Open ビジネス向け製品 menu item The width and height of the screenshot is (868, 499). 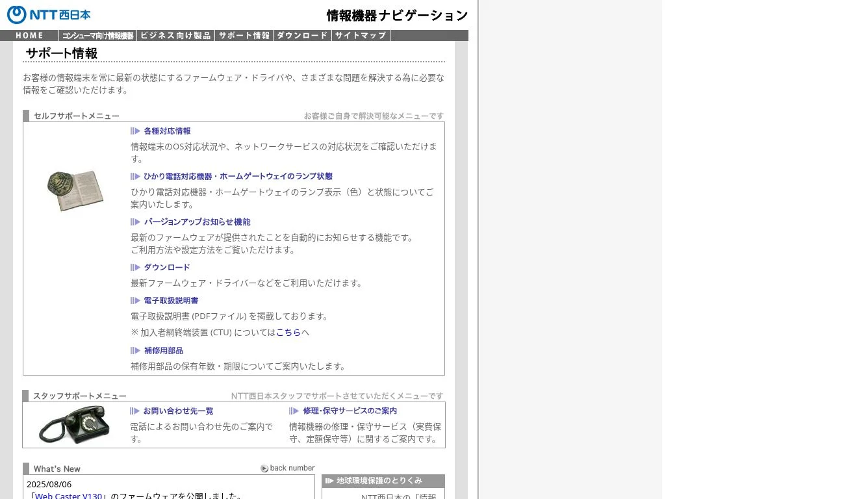tap(175, 36)
